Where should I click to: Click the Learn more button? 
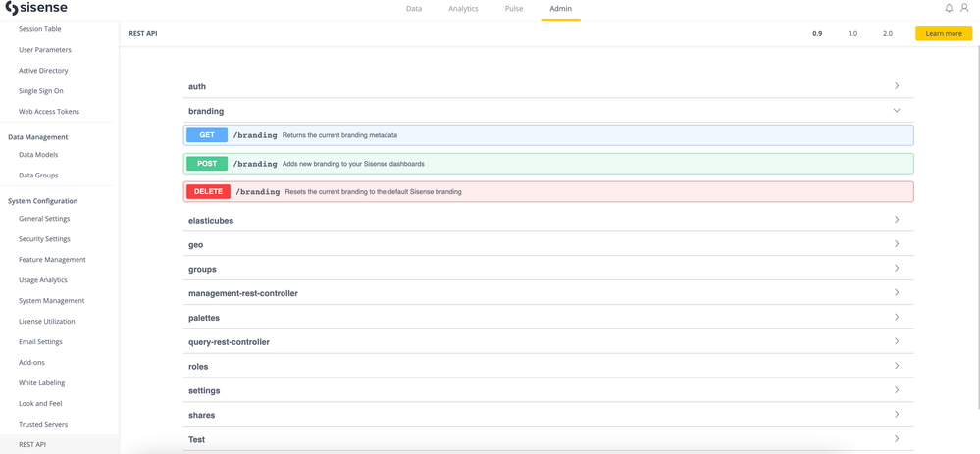pyautogui.click(x=943, y=33)
